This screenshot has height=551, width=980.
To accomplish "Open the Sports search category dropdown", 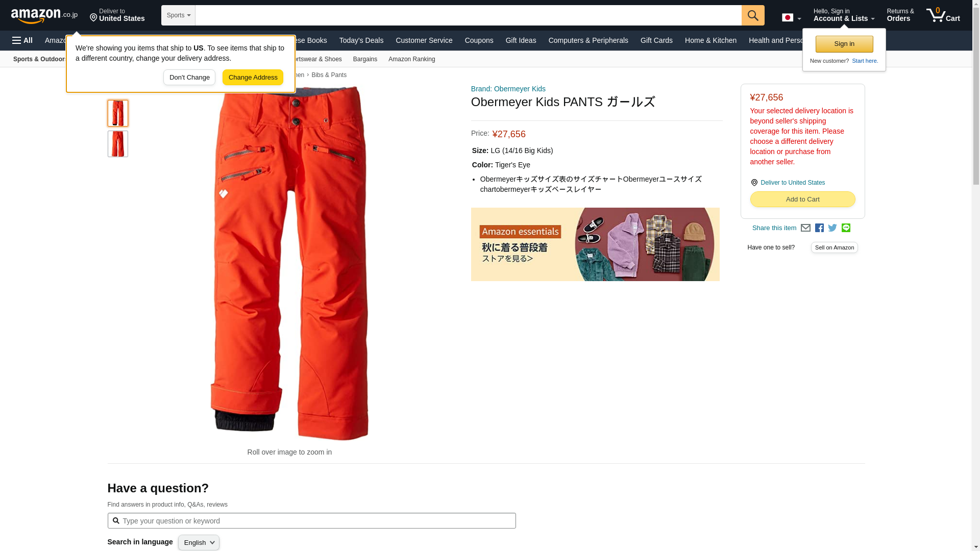I will 178,15.
